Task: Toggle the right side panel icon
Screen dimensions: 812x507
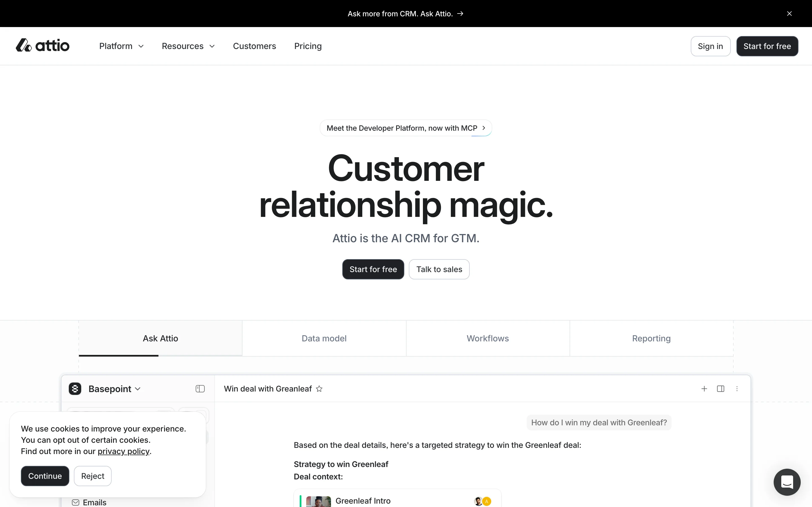Action: [720, 389]
